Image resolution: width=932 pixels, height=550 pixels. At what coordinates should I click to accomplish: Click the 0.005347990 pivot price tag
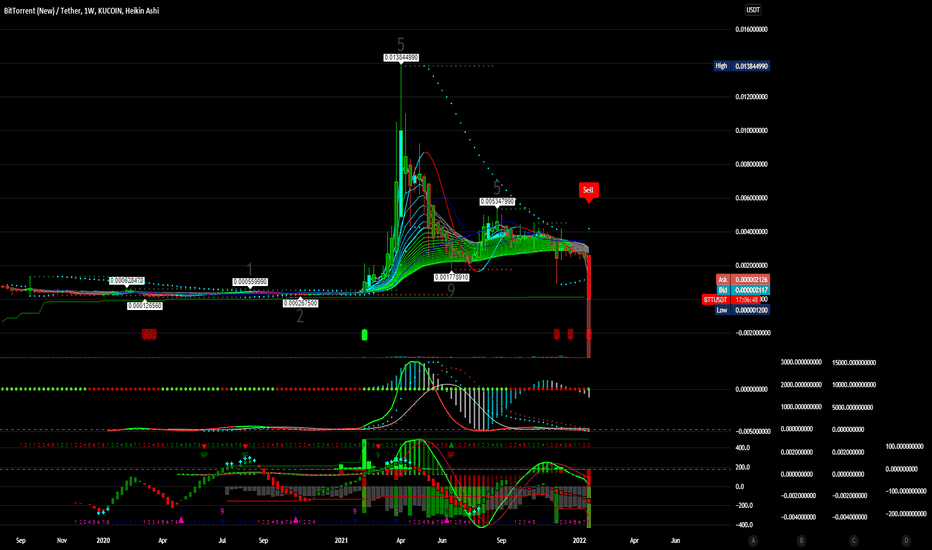pos(497,202)
